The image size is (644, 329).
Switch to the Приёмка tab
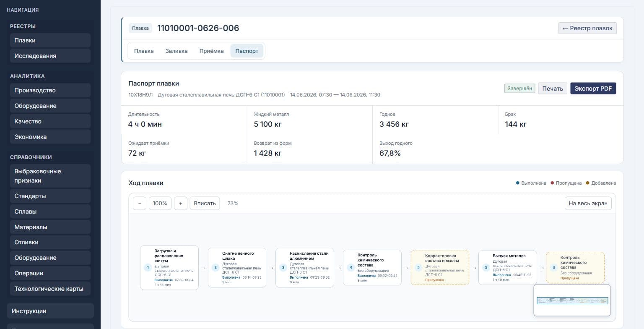(211, 51)
